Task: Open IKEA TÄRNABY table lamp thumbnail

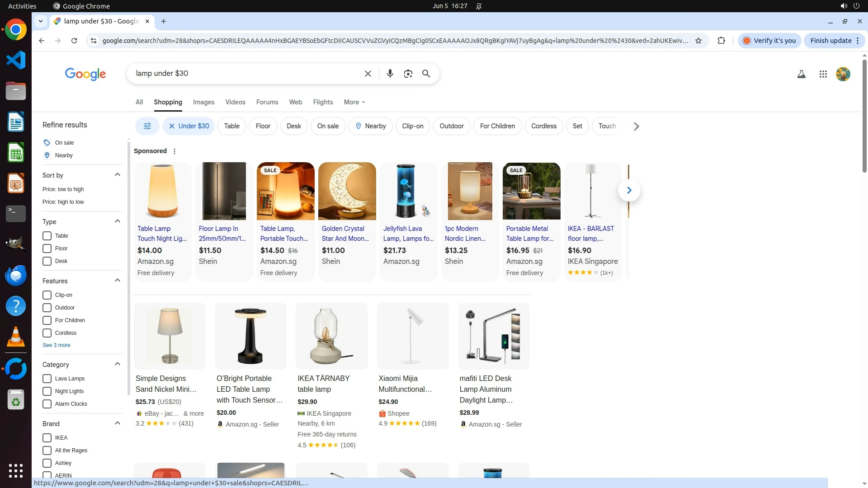Action: [331, 336]
